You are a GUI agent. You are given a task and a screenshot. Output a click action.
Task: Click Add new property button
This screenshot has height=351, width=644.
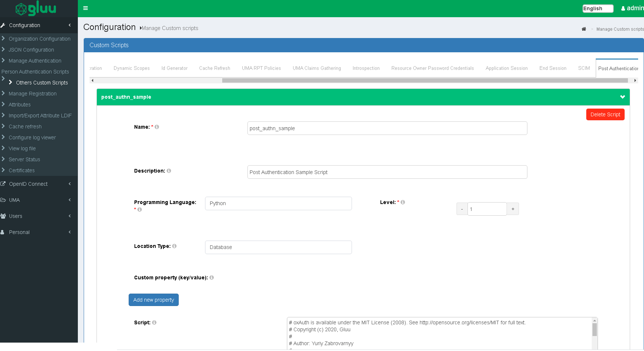coord(154,300)
